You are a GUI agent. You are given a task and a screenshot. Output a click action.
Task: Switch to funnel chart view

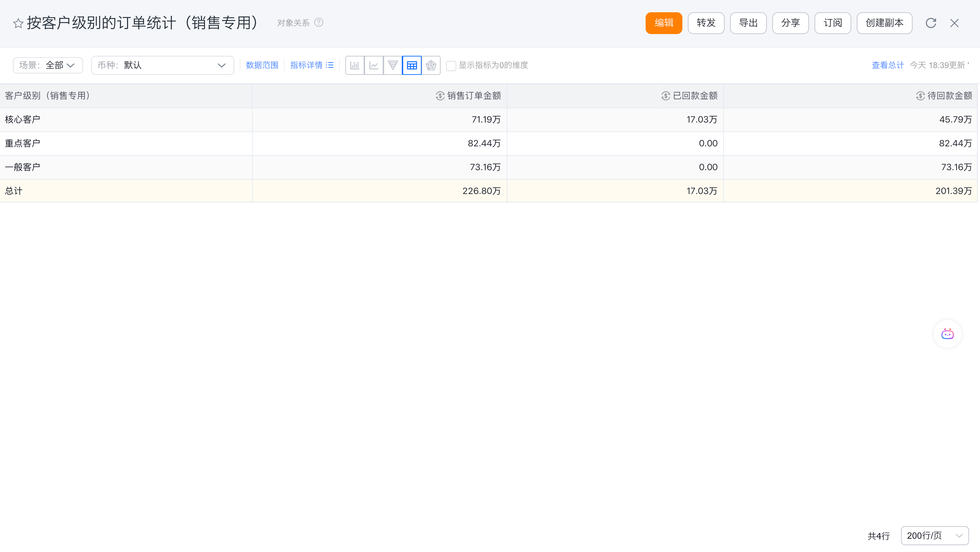[393, 65]
